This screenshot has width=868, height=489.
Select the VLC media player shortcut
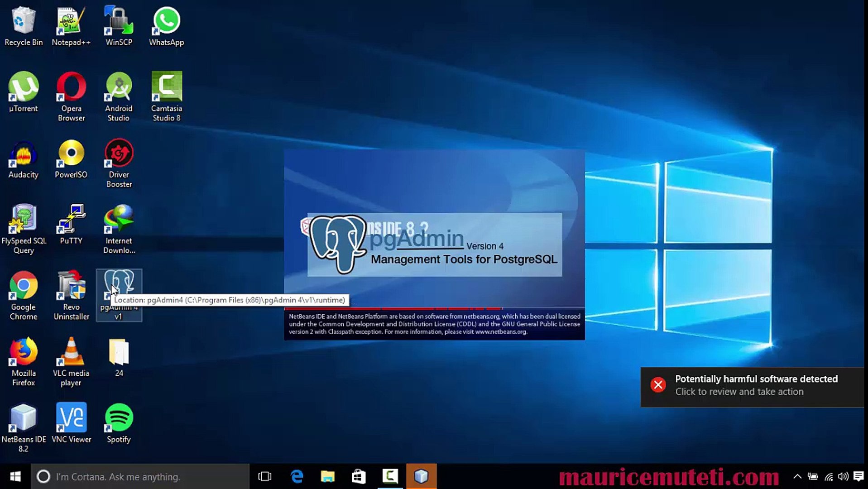[x=71, y=362]
